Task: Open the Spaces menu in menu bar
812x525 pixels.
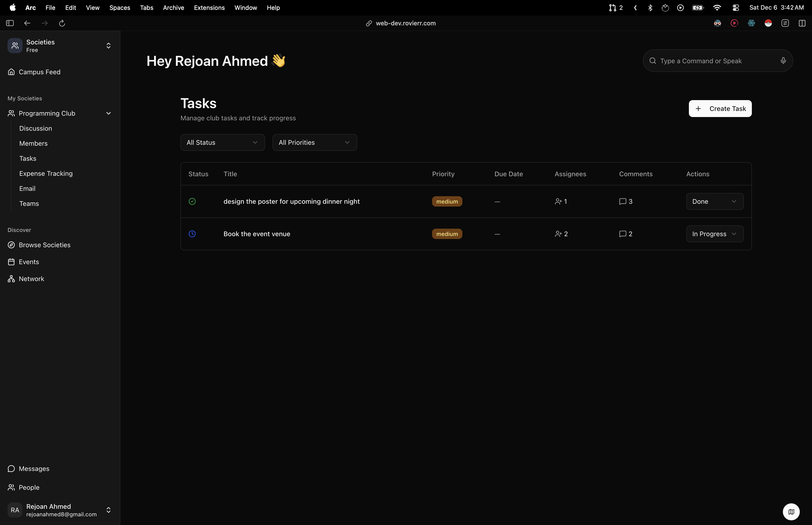Action: click(x=120, y=8)
